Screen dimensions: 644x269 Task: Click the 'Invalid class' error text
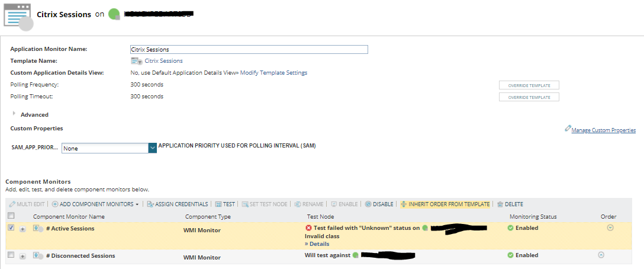pyautogui.click(x=322, y=236)
